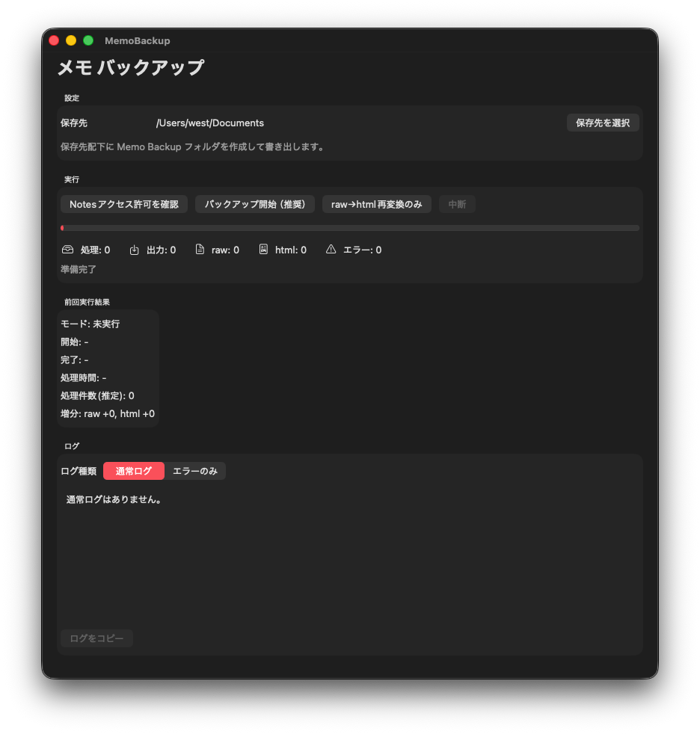Maximize the window using the green button
This screenshot has height=734, width=700.
pyautogui.click(x=88, y=40)
